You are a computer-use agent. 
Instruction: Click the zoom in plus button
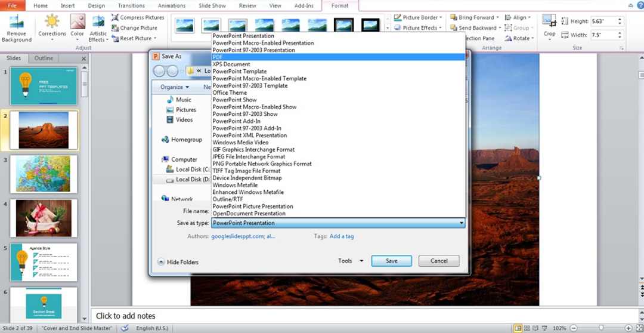coord(628,328)
